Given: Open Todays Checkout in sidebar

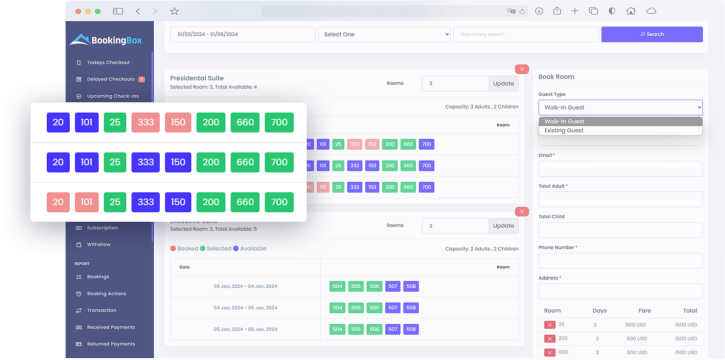Looking at the screenshot, I should tap(108, 62).
